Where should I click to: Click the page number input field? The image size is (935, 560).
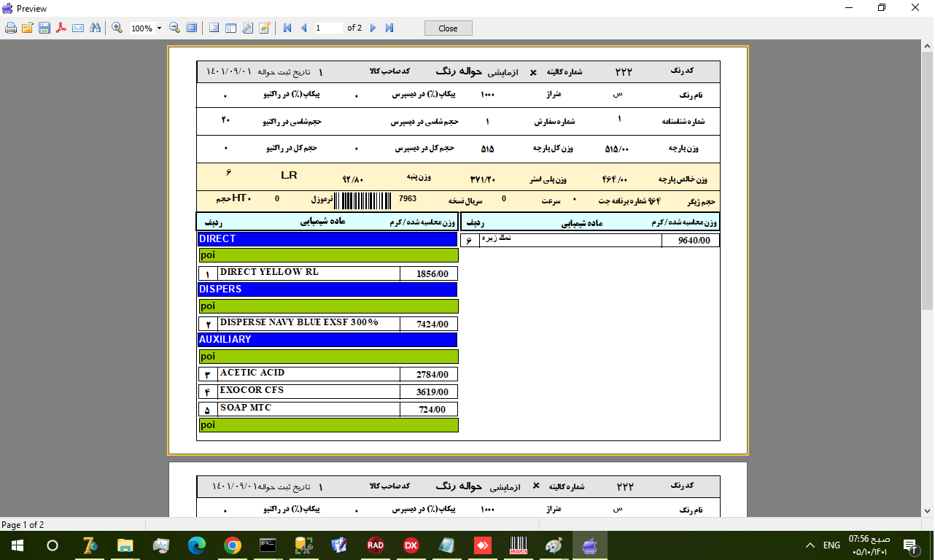pos(327,28)
